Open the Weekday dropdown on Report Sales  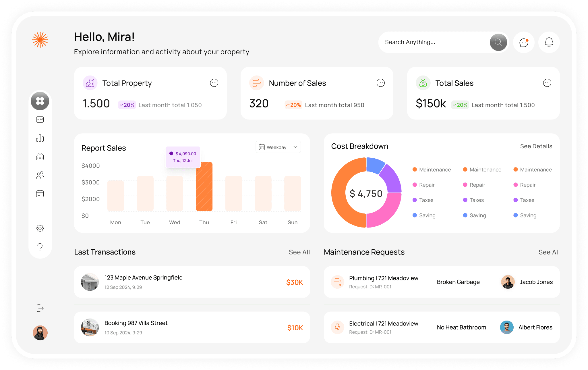pos(278,147)
